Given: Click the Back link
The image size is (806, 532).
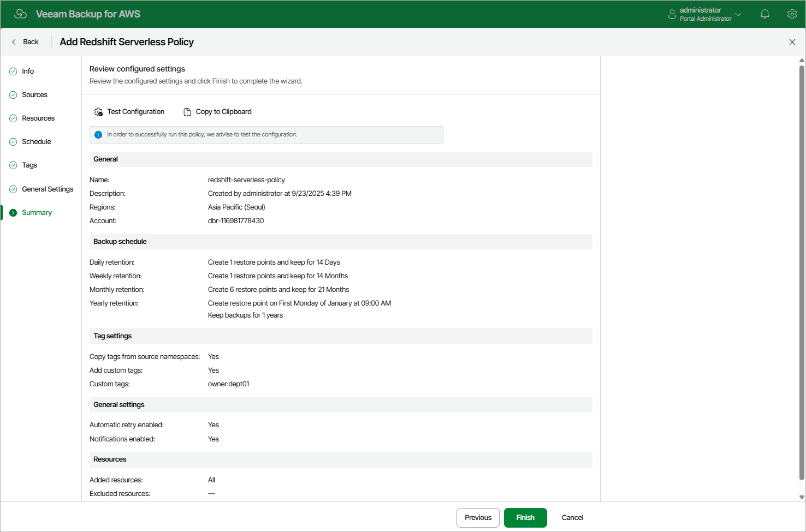Looking at the screenshot, I should [x=31, y=42].
